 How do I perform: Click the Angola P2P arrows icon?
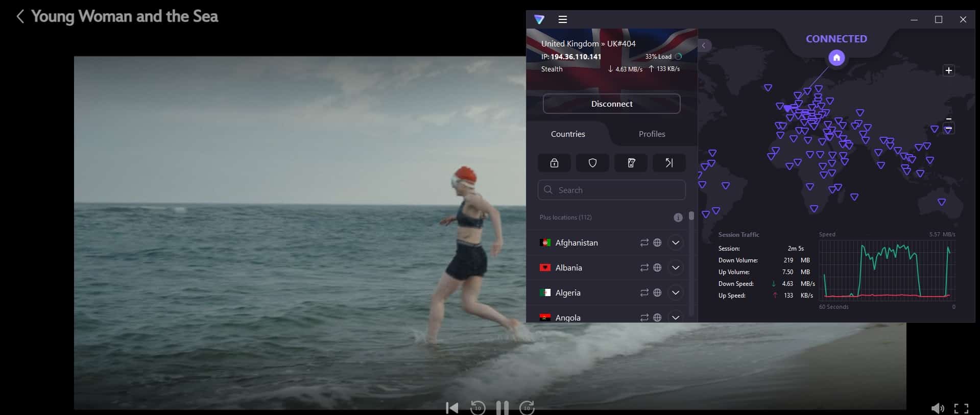point(644,318)
